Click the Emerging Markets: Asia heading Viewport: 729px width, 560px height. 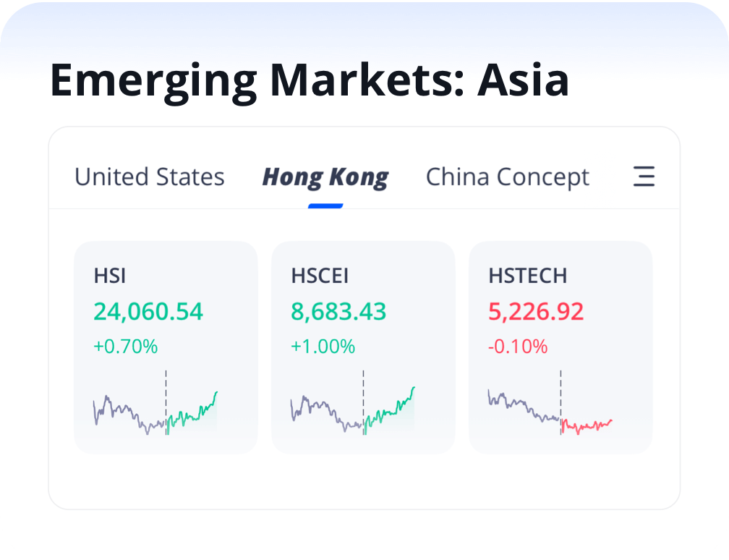[310, 80]
